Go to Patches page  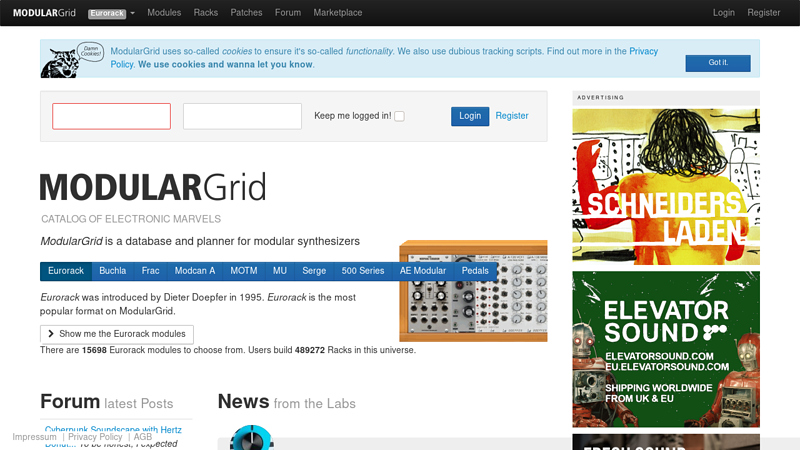tap(246, 13)
